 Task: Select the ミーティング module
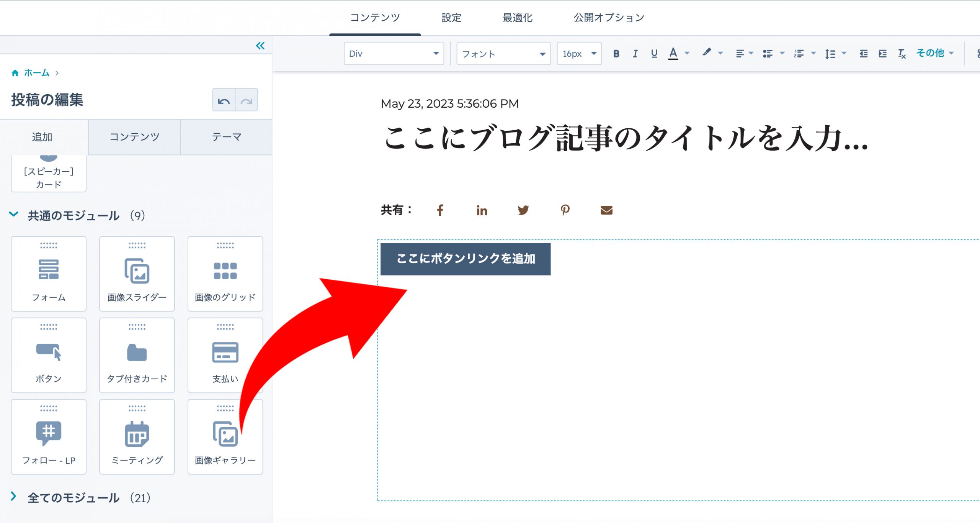(137, 437)
